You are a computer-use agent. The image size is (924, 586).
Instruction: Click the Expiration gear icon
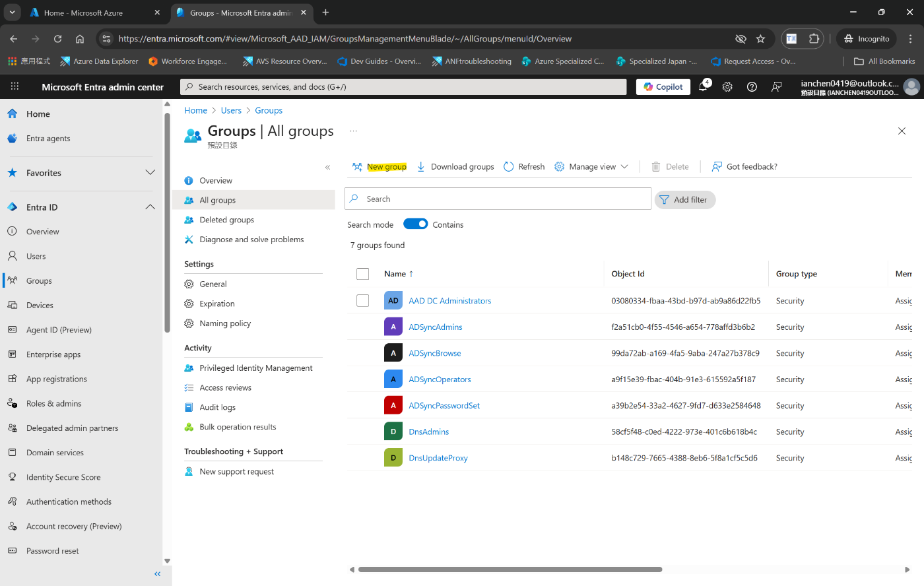(x=189, y=304)
